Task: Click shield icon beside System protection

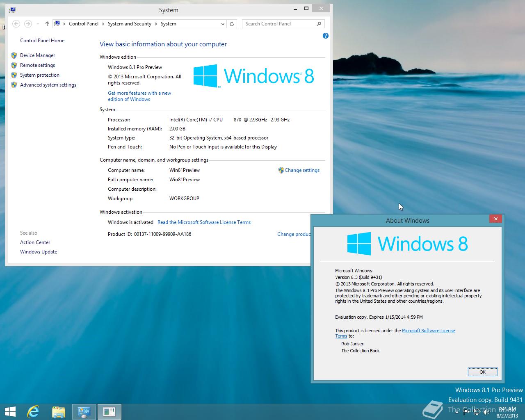Action: pyautogui.click(x=14, y=75)
